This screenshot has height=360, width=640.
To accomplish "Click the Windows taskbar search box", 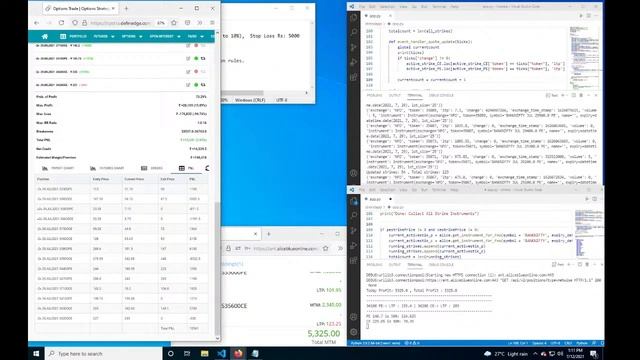I will click(x=104, y=353).
